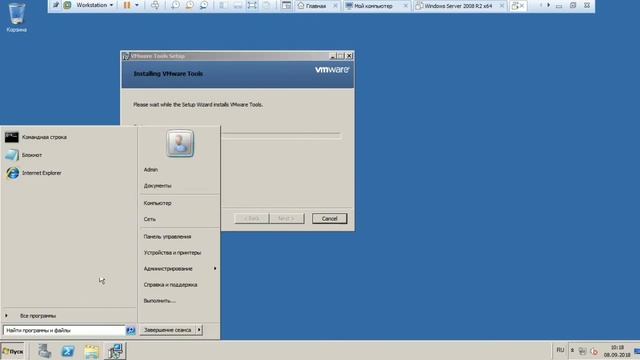The image size is (640, 360).
Task: Click the RU language indicator
Action: click(560, 350)
